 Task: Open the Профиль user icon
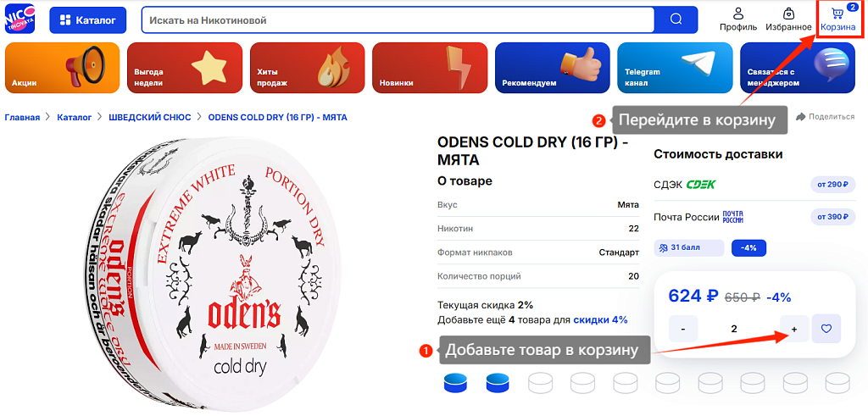(x=738, y=19)
